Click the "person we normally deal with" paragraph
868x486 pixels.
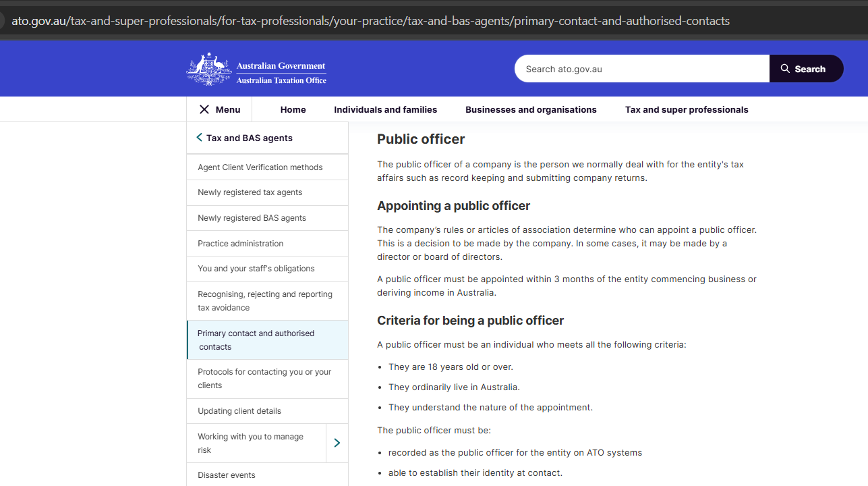pos(560,171)
